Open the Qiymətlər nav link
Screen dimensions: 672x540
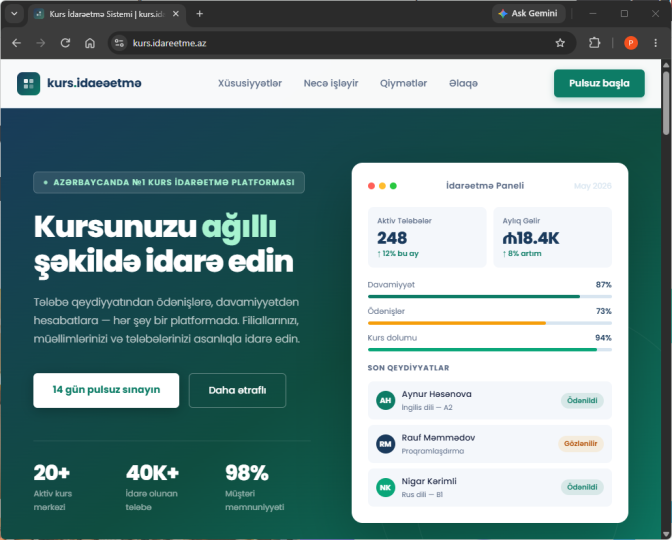click(x=403, y=83)
